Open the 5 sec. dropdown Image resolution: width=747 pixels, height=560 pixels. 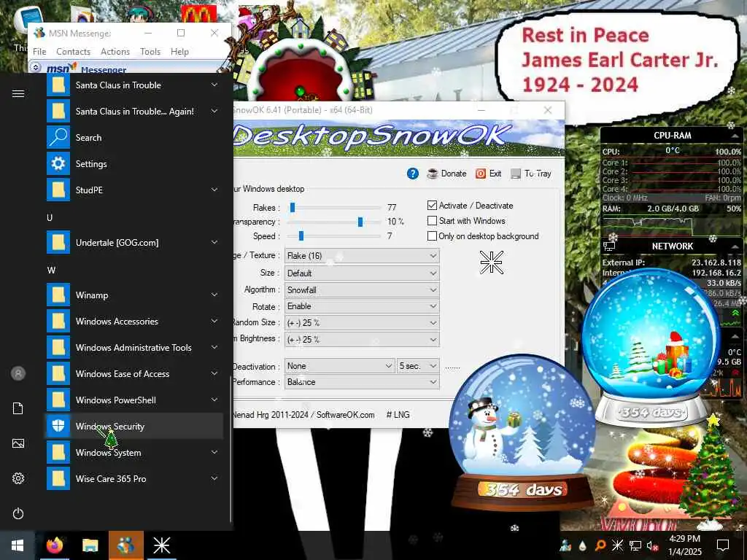(418, 366)
